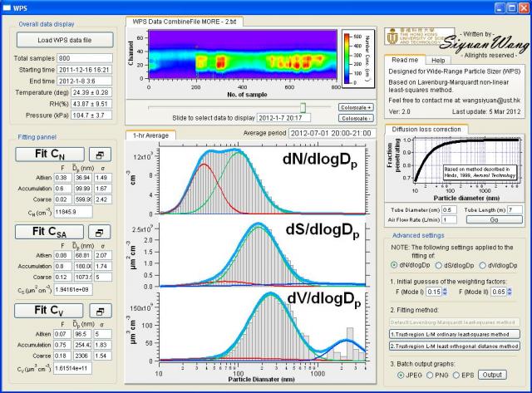This screenshot has height=393, width=532.
Task: Open the pop-out window icon beside Fit CSA
Action: click(100, 233)
